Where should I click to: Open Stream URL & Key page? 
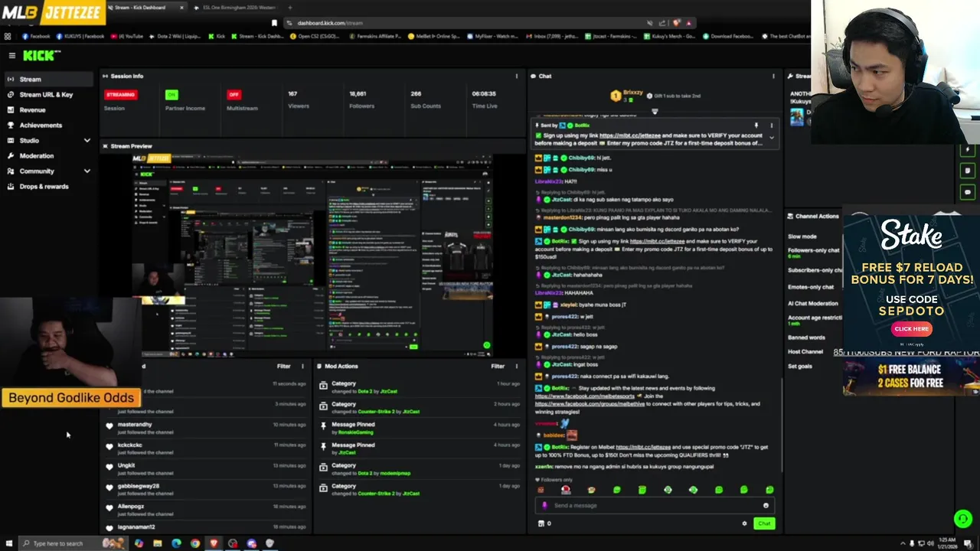[x=47, y=94]
